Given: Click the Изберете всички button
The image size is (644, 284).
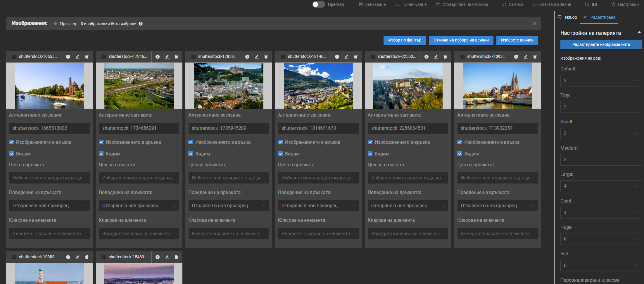Looking at the screenshot, I should (x=517, y=40).
